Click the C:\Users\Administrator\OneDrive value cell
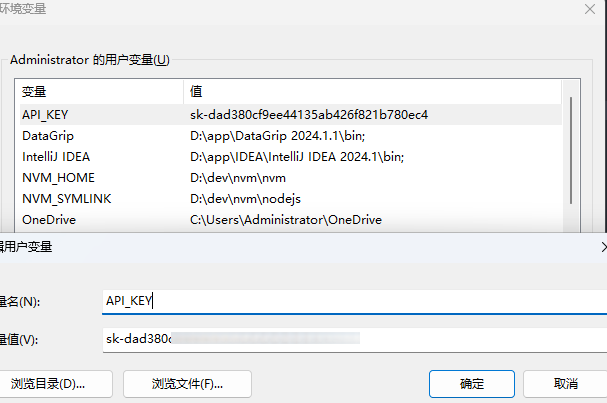 (x=286, y=219)
